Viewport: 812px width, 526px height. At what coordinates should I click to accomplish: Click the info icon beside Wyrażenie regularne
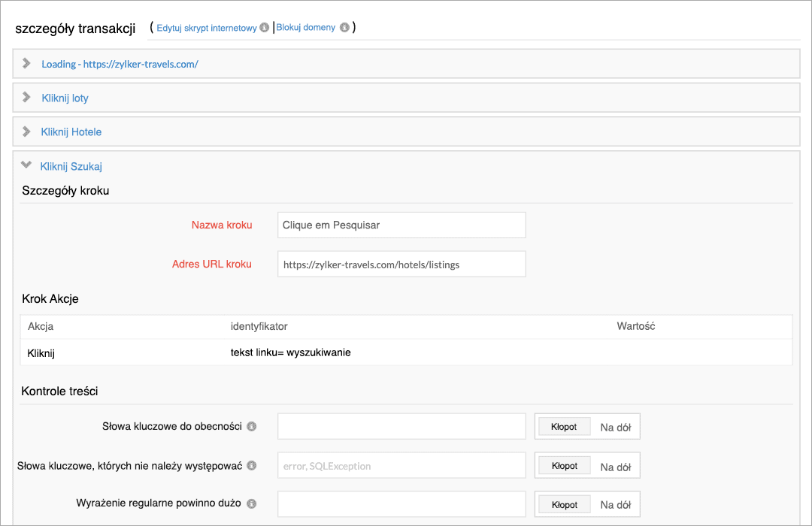pos(252,503)
